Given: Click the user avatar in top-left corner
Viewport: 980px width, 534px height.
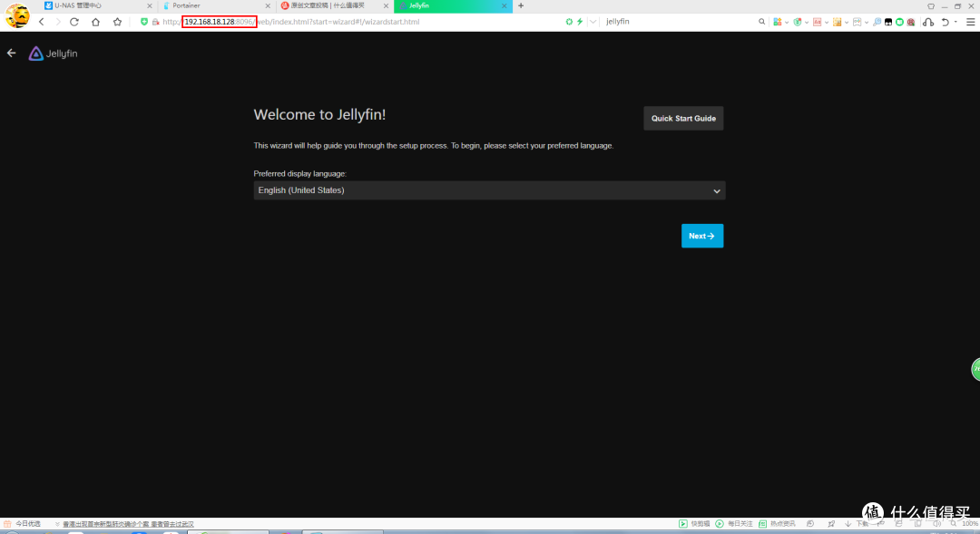Looking at the screenshot, I should (17, 15).
